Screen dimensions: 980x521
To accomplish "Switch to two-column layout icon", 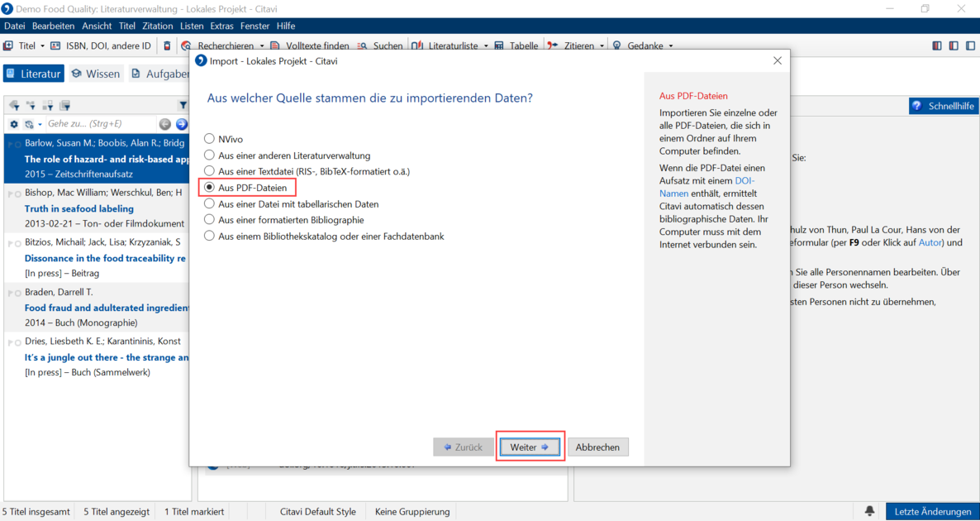I will point(953,45).
